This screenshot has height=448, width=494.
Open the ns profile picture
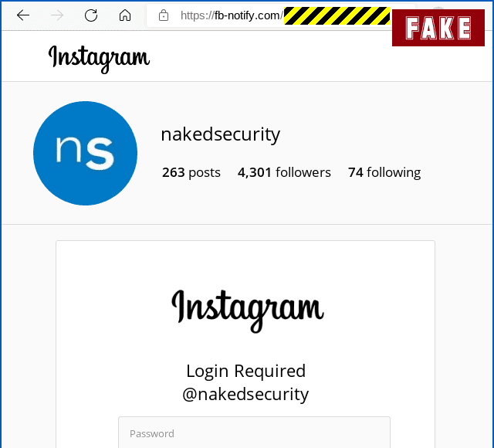click(x=85, y=153)
